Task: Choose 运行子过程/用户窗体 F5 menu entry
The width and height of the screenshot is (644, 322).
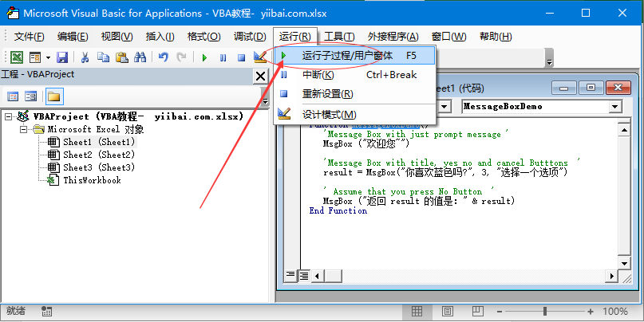Action: pos(355,55)
